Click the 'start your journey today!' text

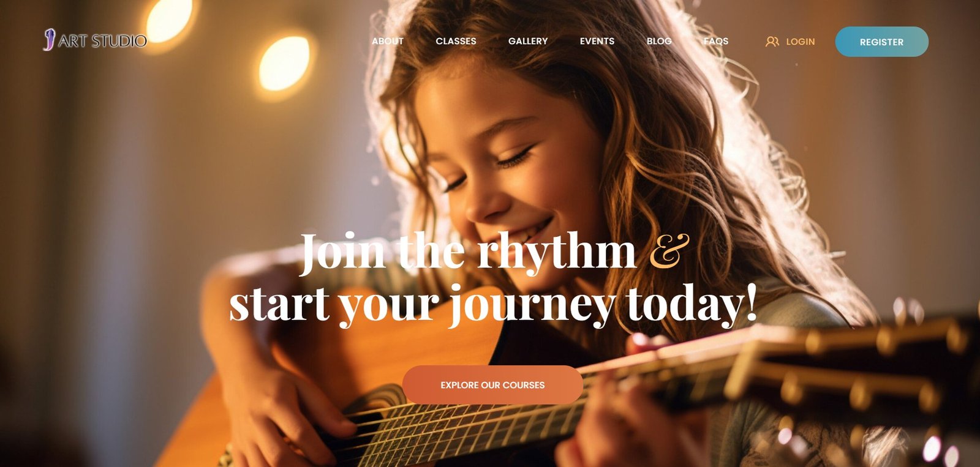coord(493,304)
